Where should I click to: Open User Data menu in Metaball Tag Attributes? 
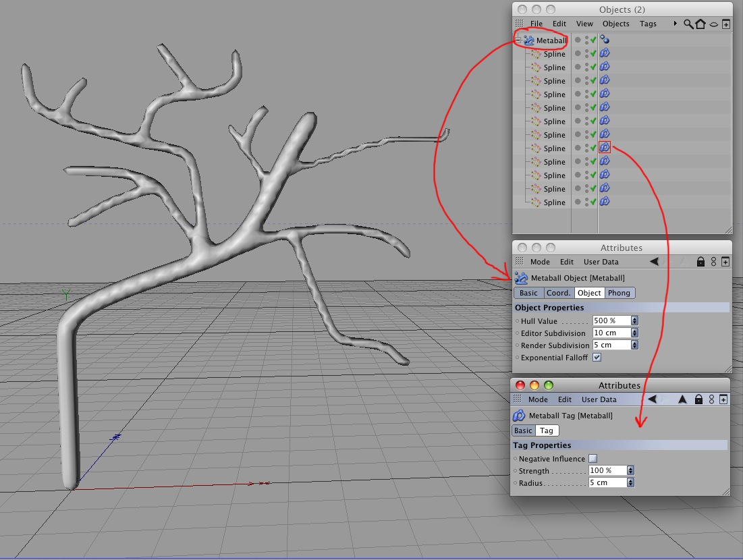[599, 399]
